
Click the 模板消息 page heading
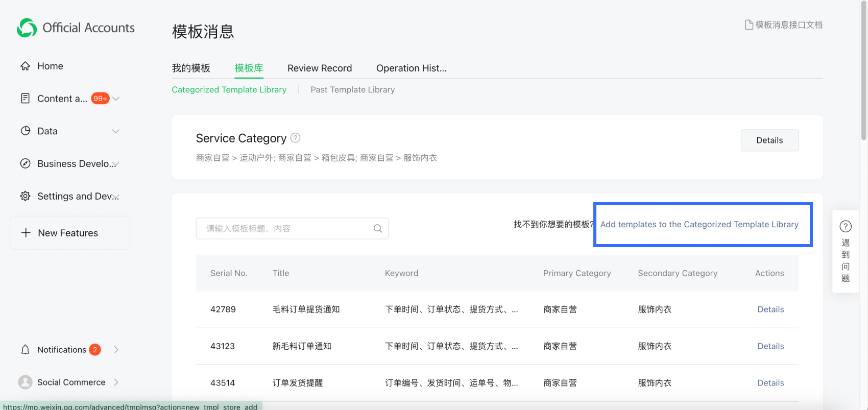coord(203,32)
